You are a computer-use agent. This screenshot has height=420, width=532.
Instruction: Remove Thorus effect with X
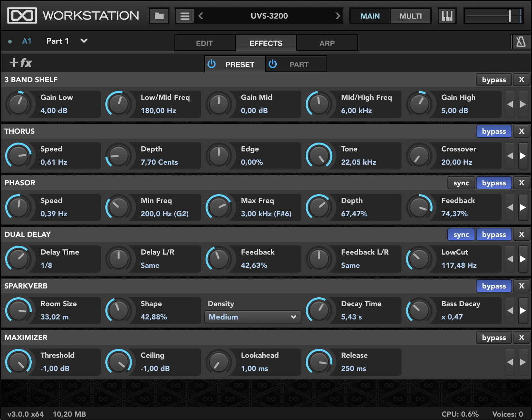coord(521,132)
